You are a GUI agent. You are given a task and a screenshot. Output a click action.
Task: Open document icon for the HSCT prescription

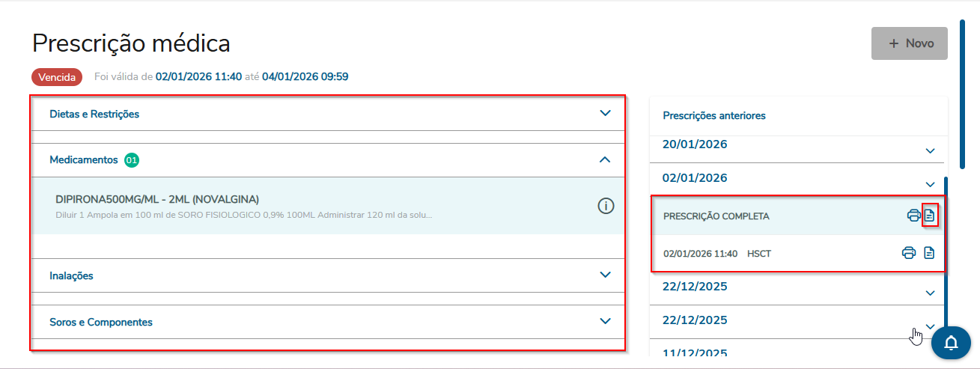[929, 253]
